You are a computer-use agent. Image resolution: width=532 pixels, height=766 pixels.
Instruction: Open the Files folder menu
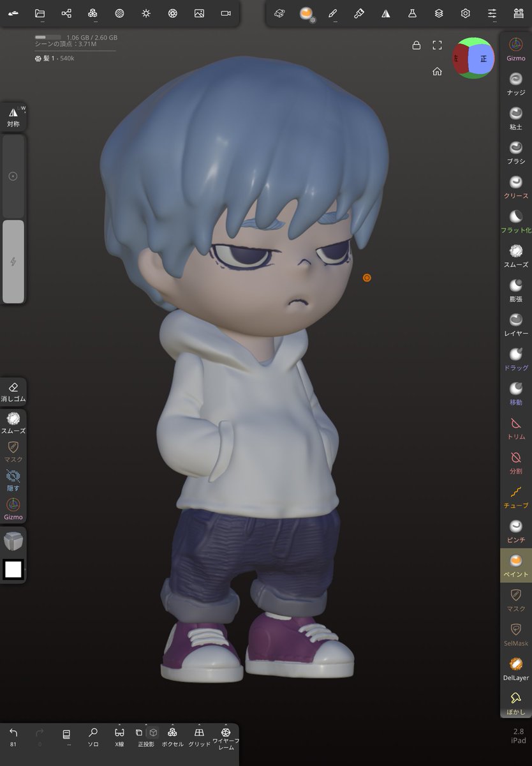[40, 13]
